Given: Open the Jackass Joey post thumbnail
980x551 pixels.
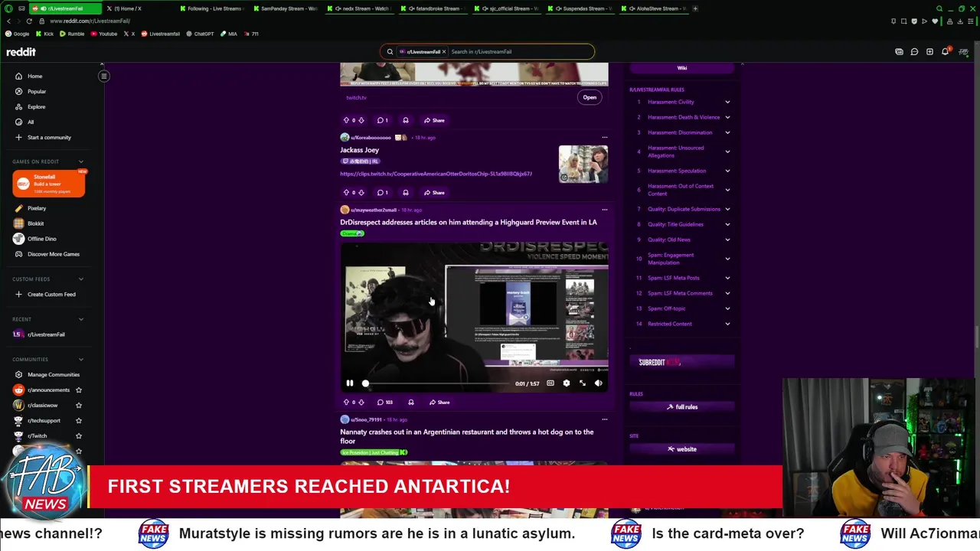Looking at the screenshot, I should (583, 164).
